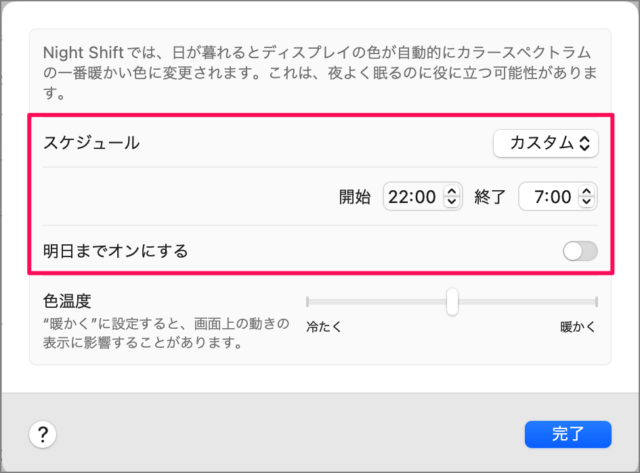Click the slider track's left end above 冷たく
Viewport: 640px width, 473px height.
click(x=308, y=301)
